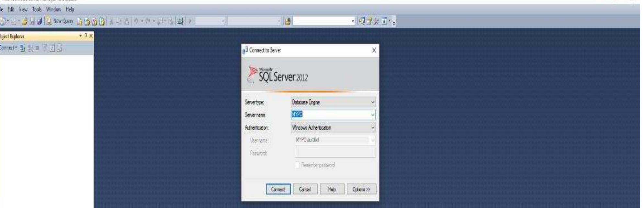
Task: Open the Window menu
Action: click(x=53, y=9)
